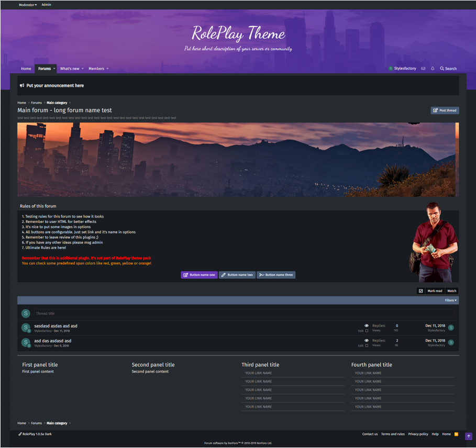The image size is (476, 448).
Task: Open the 'asd das asdasd asd' thread
Action: (53, 341)
